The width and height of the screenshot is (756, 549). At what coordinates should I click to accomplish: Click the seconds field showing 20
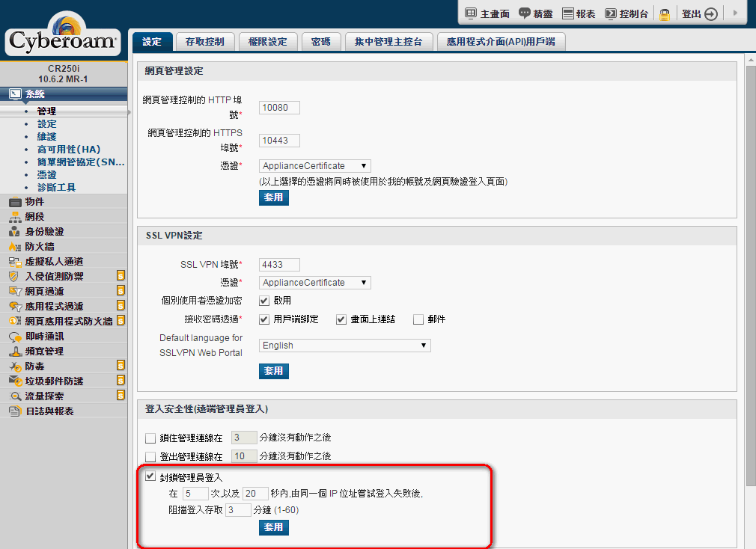point(255,494)
